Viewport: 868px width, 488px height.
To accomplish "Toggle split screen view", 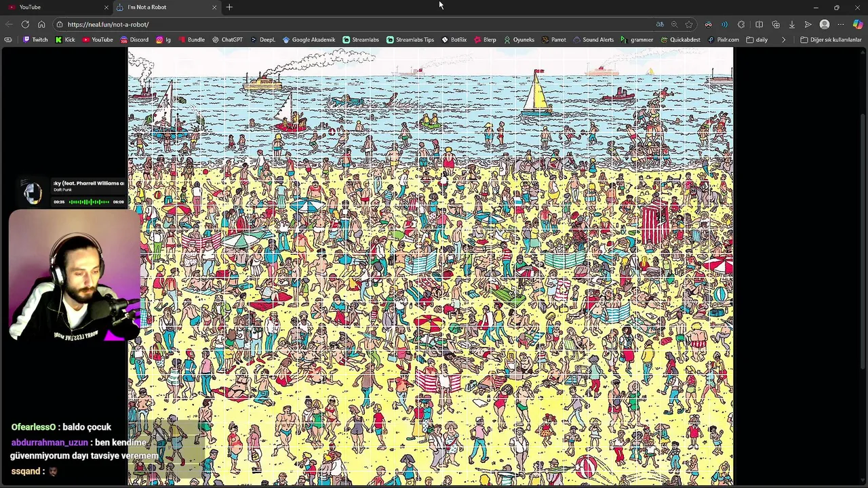I will click(x=759, y=24).
